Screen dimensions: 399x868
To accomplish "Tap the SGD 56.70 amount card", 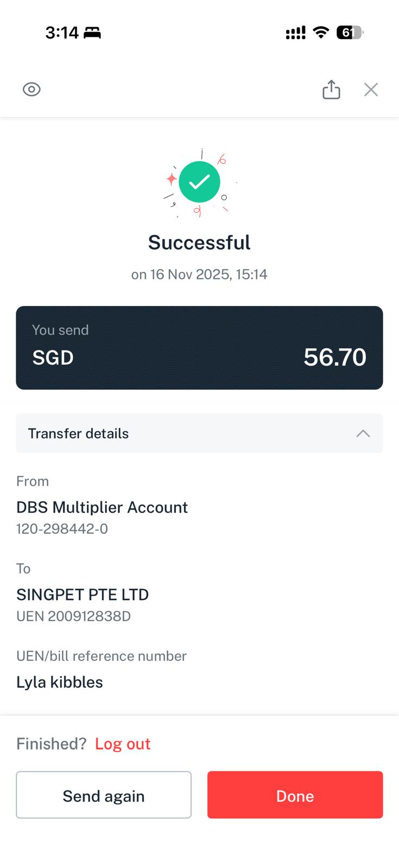I will coord(199,348).
